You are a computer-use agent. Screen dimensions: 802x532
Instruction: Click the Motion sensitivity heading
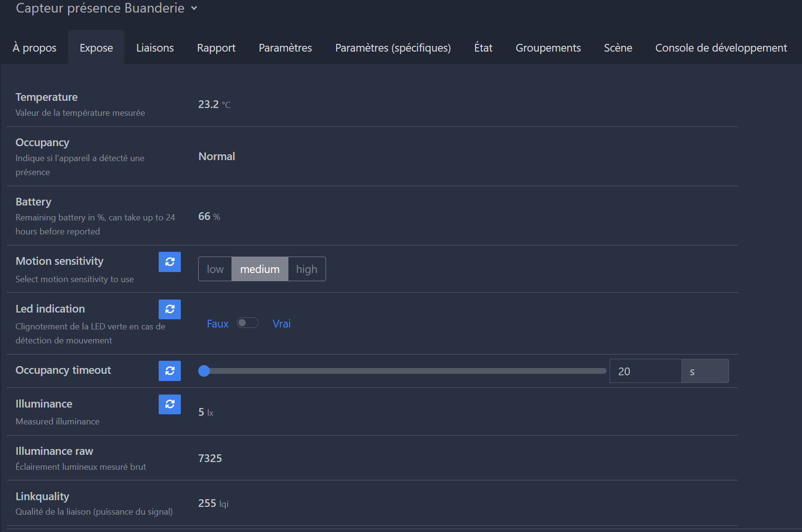(59, 261)
